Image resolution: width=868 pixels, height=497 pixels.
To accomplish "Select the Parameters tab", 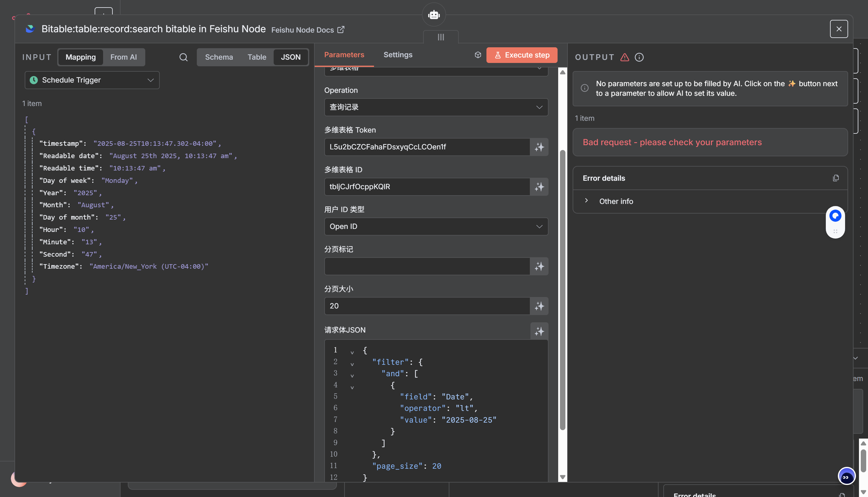I will coord(344,55).
